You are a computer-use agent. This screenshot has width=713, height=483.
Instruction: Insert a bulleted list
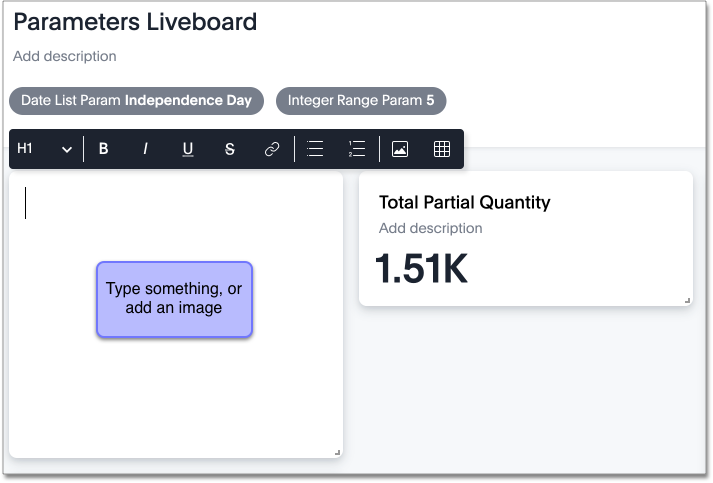(315, 149)
